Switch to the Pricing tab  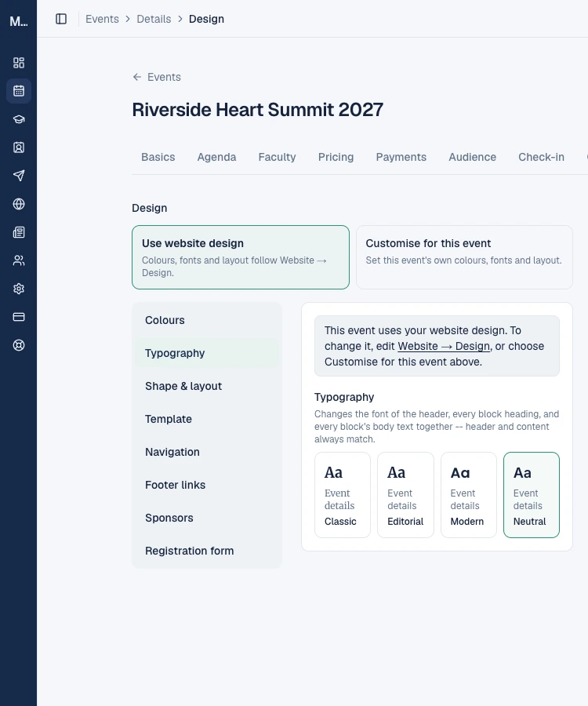(336, 157)
